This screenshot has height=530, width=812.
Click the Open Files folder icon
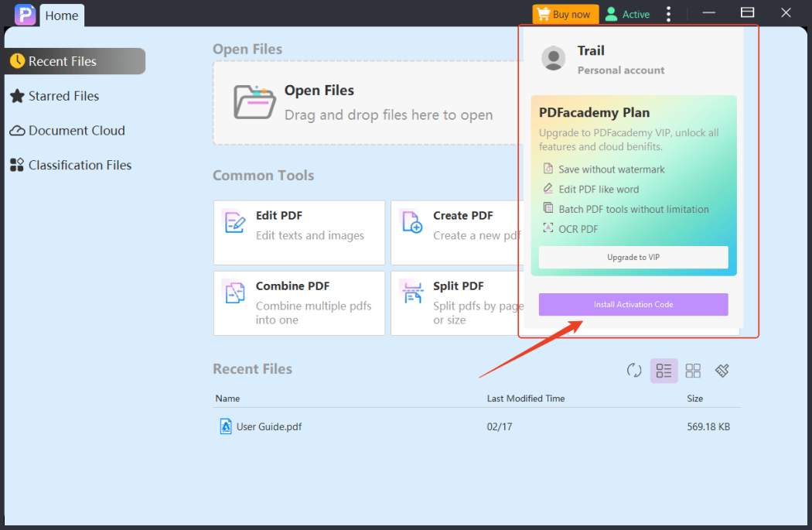click(254, 101)
